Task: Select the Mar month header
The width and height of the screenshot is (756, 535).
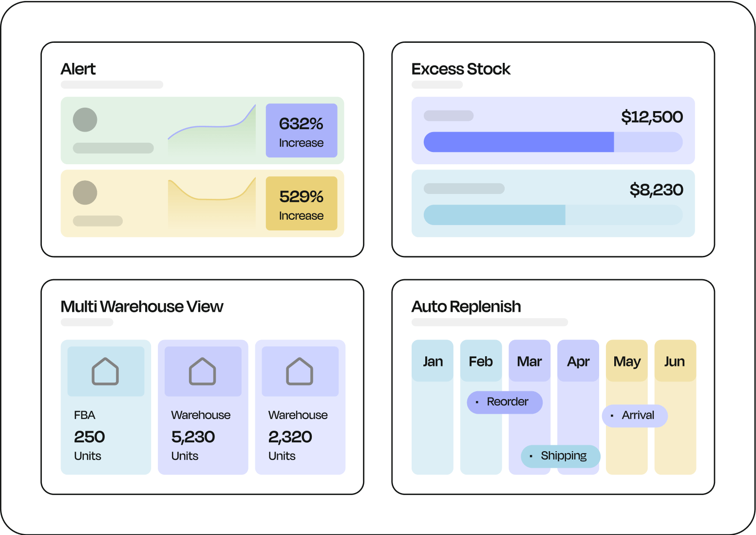Action: pos(529,361)
